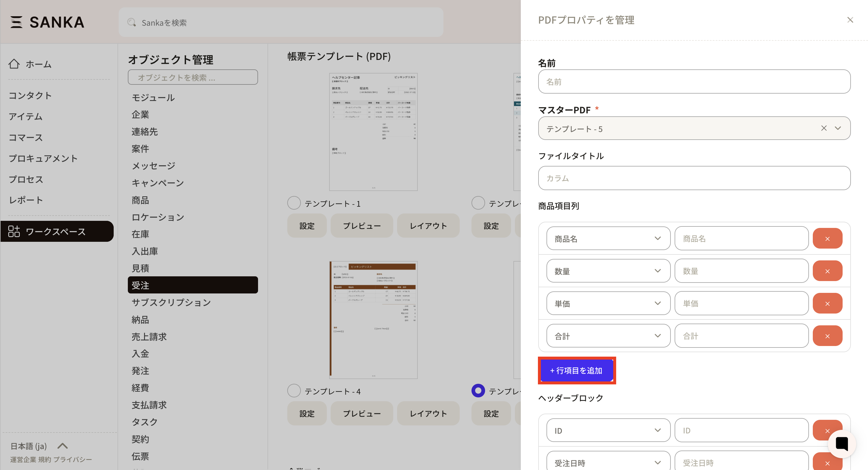868x470 pixels.
Task: Click プレビュー button under テンプレート - 1
Action: (x=362, y=226)
